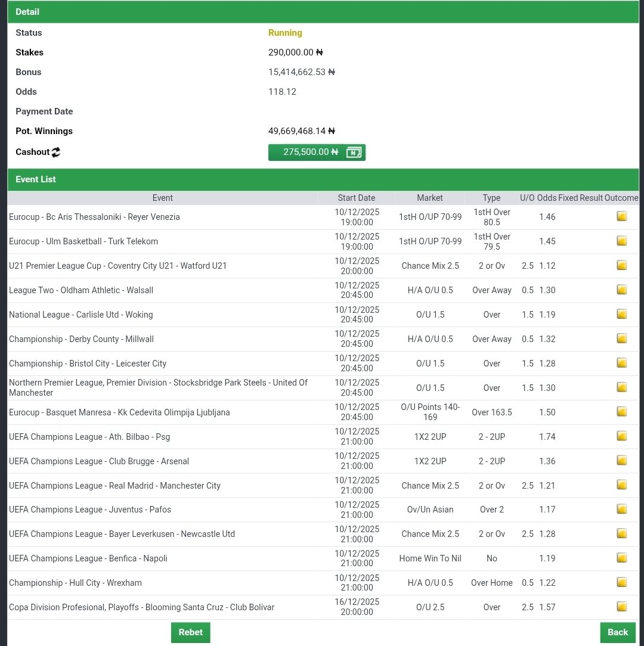Click the Type column header
The image size is (644, 646).
pyautogui.click(x=491, y=198)
